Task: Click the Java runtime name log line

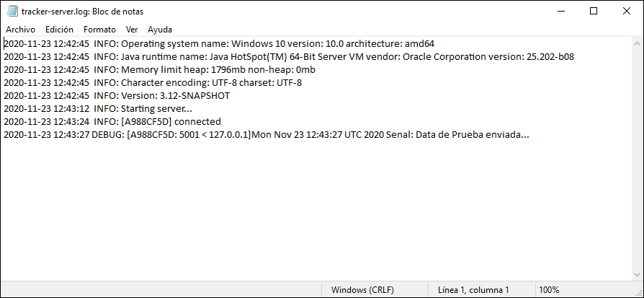Action: (288, 57)
